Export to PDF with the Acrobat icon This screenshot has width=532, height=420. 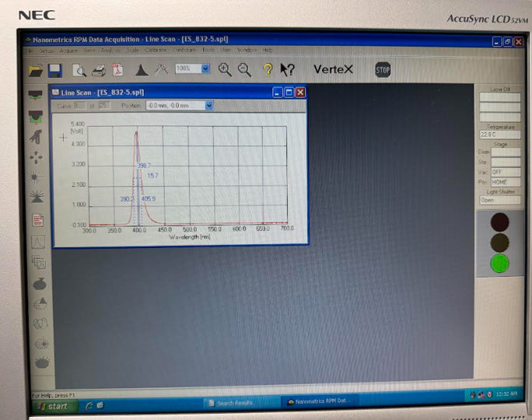tap(117, 70)
